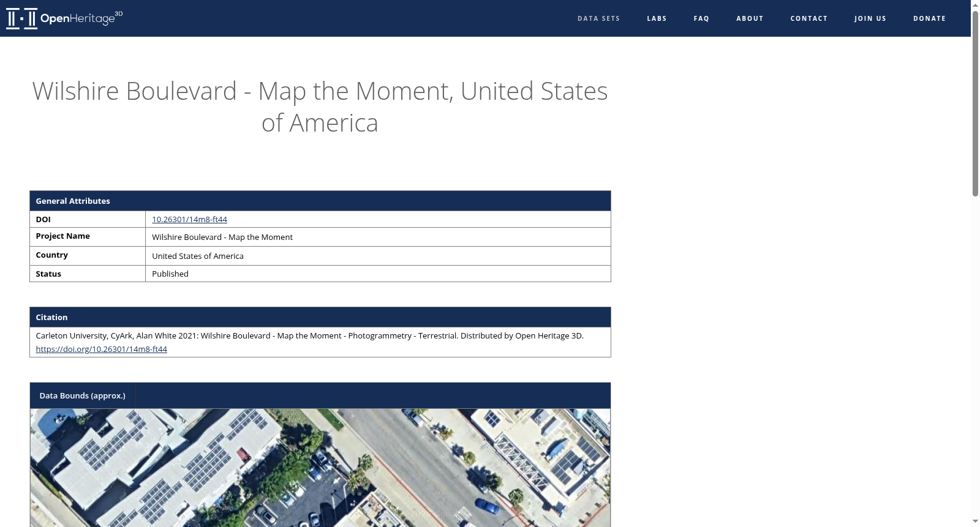Image resolution: width=980 pixels, height=527 pixels.
Task: Select 'Wilshire Boulevard - Map the Moment' project name value
Action: point(222,237)
